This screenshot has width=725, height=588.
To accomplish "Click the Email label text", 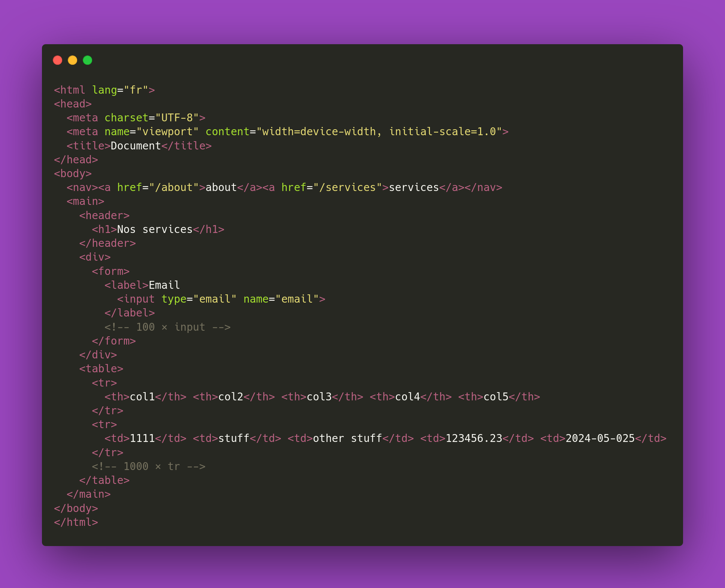I will 164,285.
